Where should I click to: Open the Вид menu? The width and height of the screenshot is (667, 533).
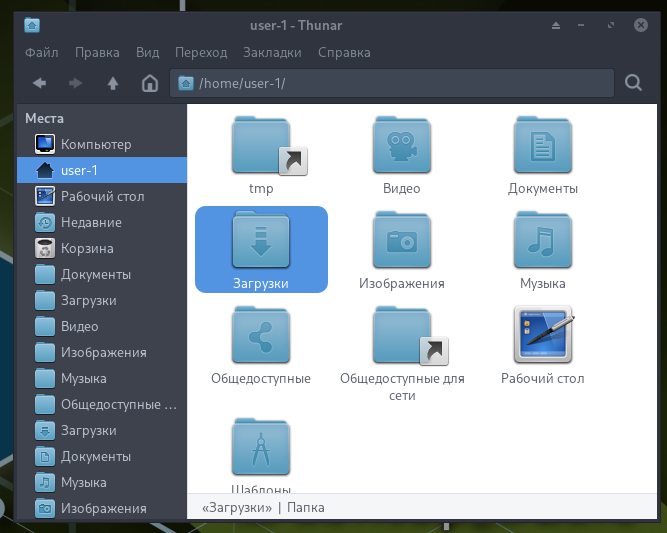(x=147, y=52)
